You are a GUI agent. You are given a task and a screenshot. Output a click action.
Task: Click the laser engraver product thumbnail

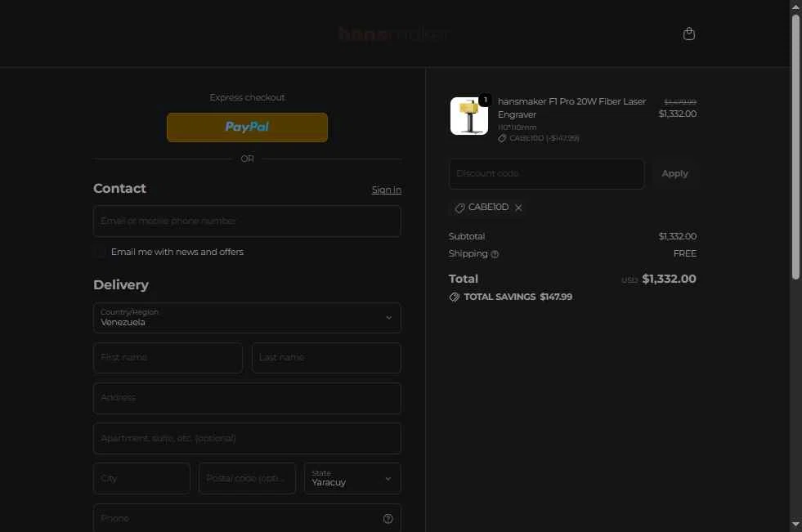click(x=469, y=116)
